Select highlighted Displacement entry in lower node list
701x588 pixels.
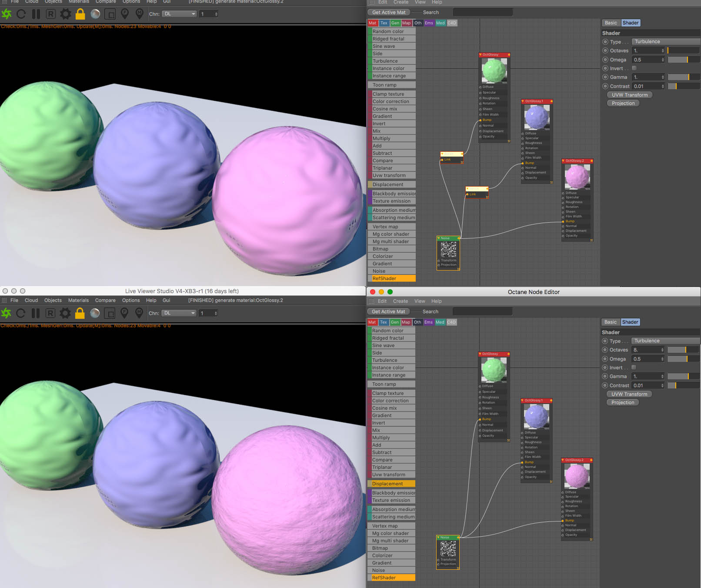pos(391,484)
